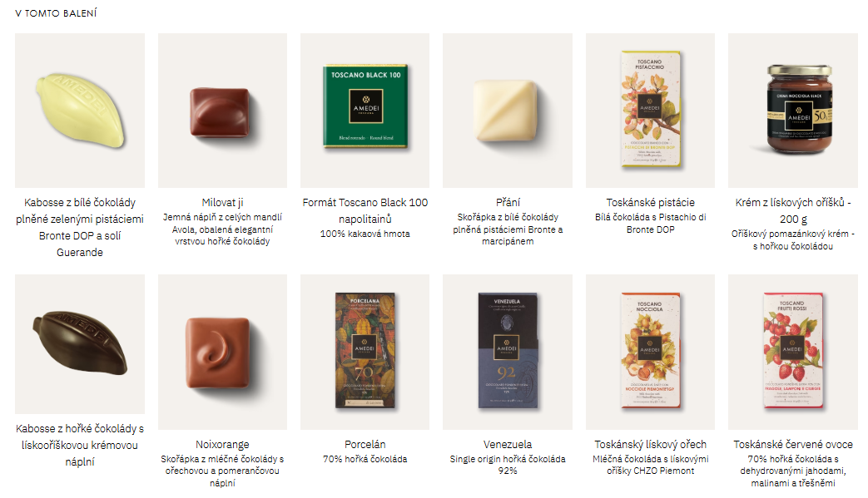Open the Krém z lískových oříšků title

click(x=793, y=211)
